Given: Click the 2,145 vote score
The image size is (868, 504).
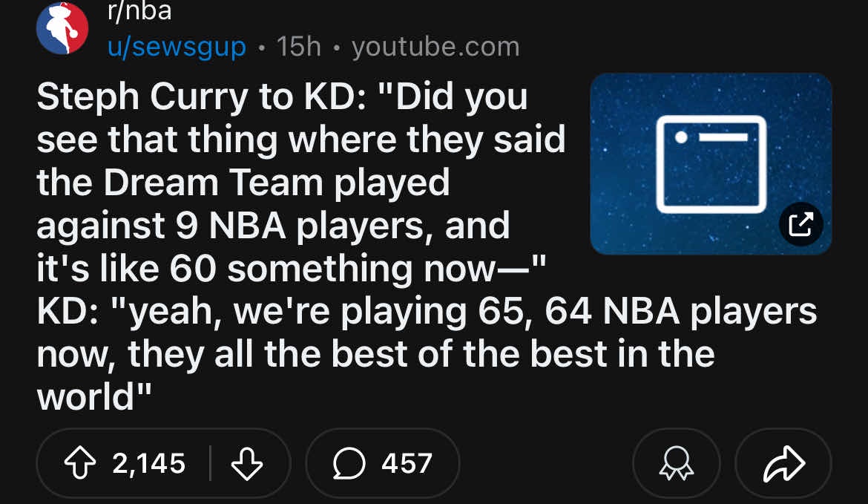Looking at the screenshot, I should [148, 464].
